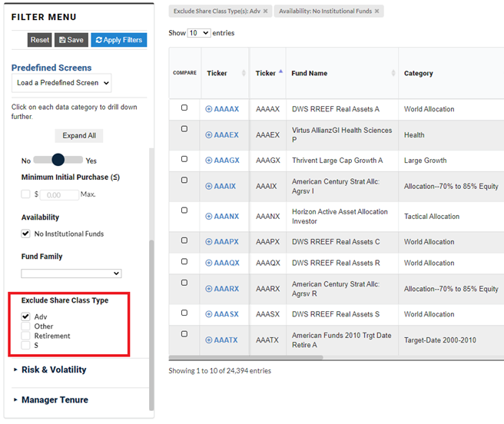
Task: Click the plus icon beside AAAPX ticker
Action: (209, 242)
